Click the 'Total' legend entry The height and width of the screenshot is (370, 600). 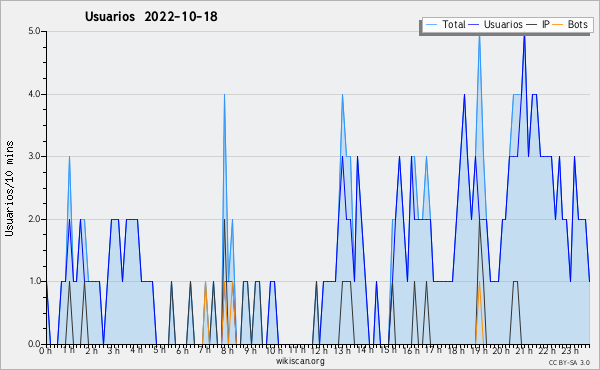pos(445,24)
